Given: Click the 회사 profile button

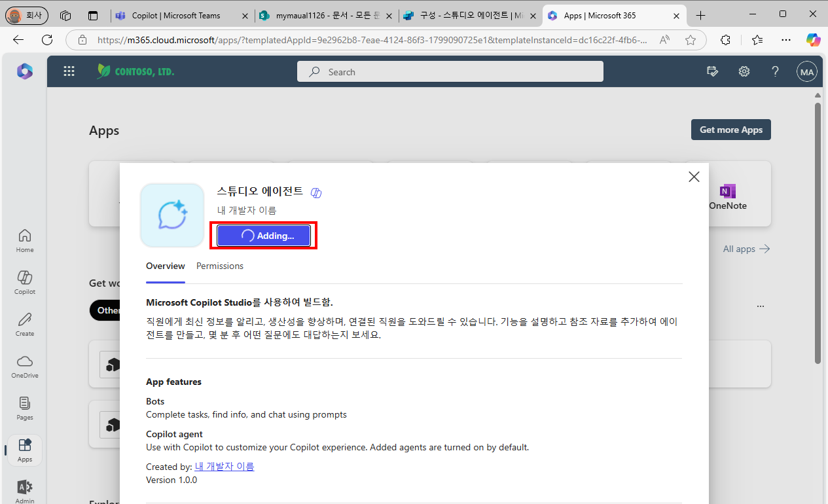Looking at the screenshot, I should (x=27, y=15).
